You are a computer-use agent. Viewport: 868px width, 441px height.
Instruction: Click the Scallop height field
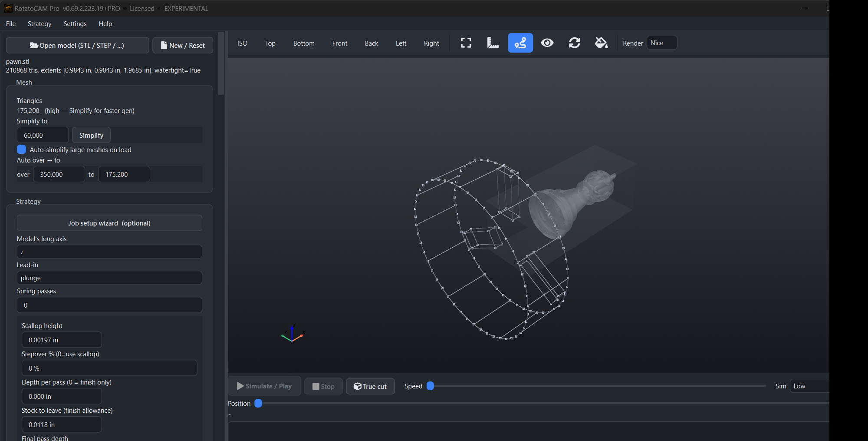(x=62, y=340)
